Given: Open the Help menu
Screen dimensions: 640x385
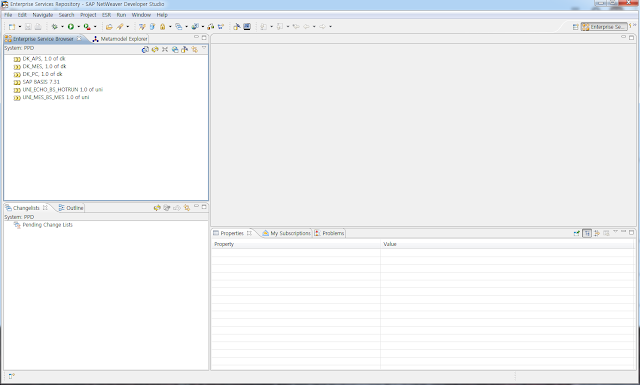Looking at the screenshot, I should [162, 15].
